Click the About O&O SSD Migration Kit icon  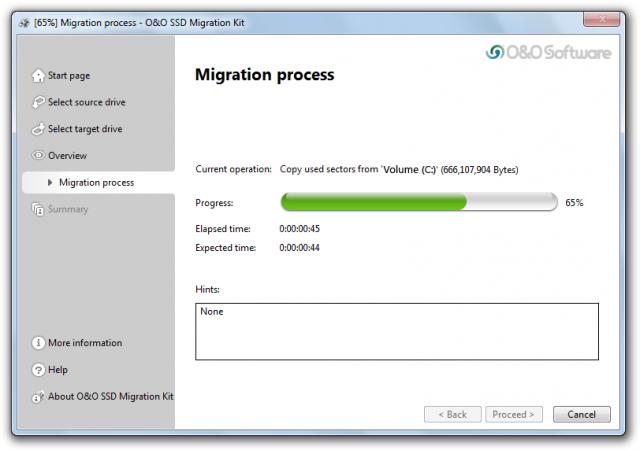pyautogui.click(x=38, y=397)
